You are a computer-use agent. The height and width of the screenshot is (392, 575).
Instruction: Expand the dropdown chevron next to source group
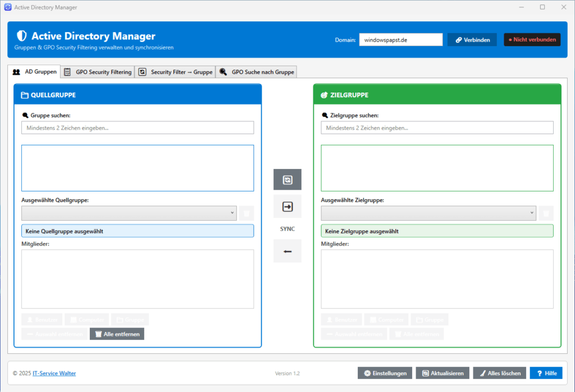[x=232, y=213]
